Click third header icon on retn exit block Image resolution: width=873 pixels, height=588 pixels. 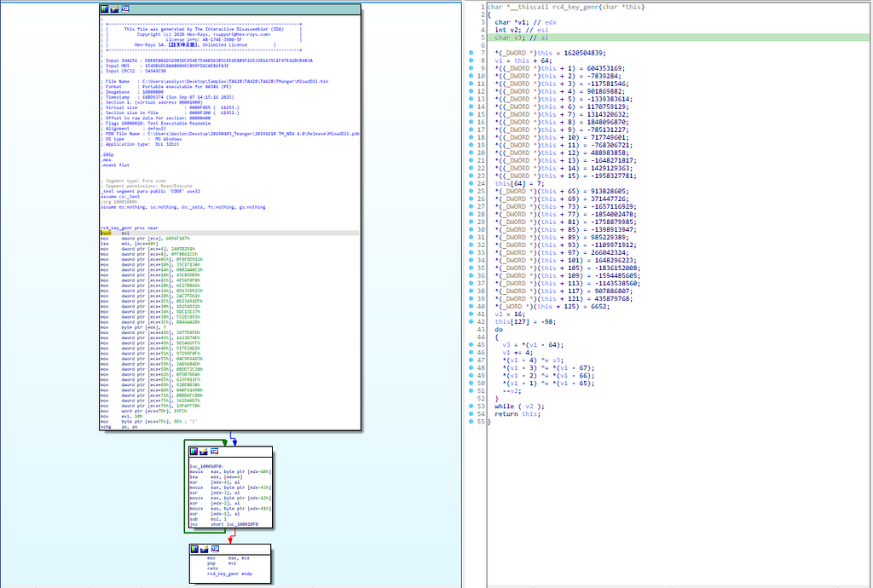(214, 549)
